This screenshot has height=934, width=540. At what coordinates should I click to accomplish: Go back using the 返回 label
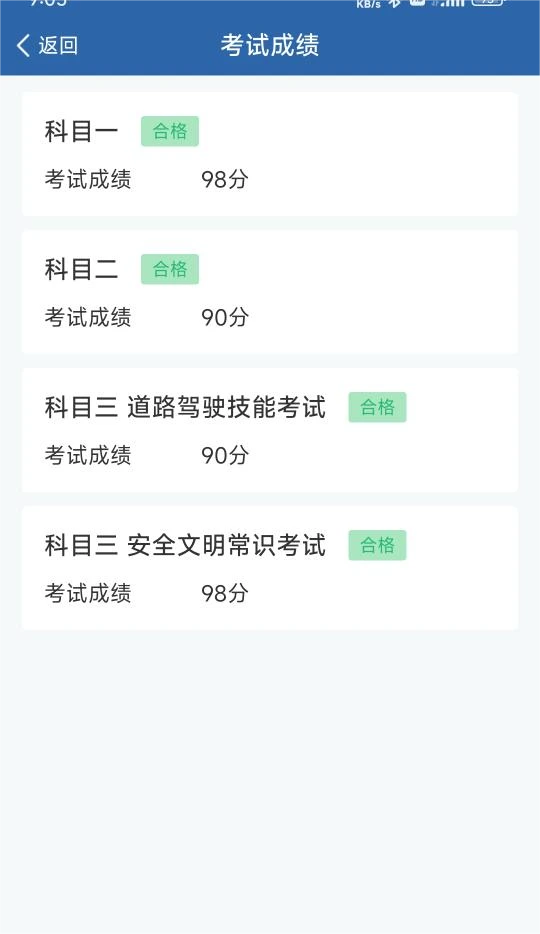58,45
